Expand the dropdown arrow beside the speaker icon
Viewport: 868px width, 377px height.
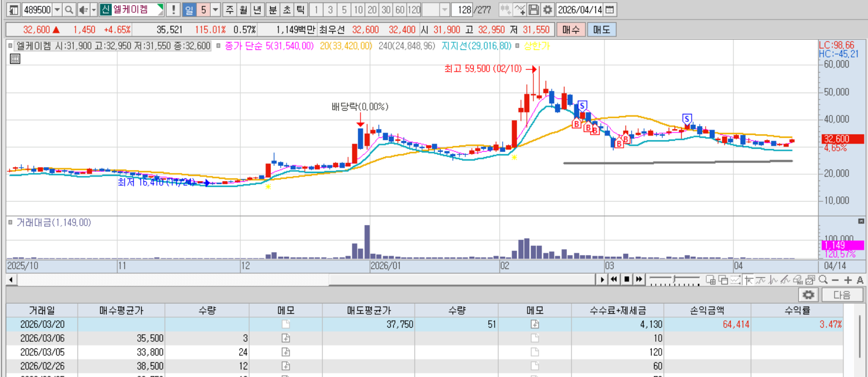94,9
